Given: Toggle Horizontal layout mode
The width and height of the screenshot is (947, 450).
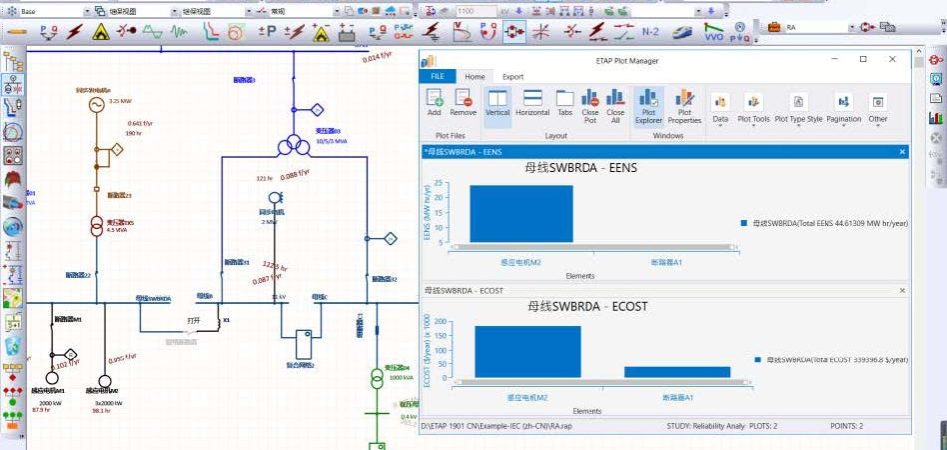Looking at the screenshot, I should click(532, 103).
